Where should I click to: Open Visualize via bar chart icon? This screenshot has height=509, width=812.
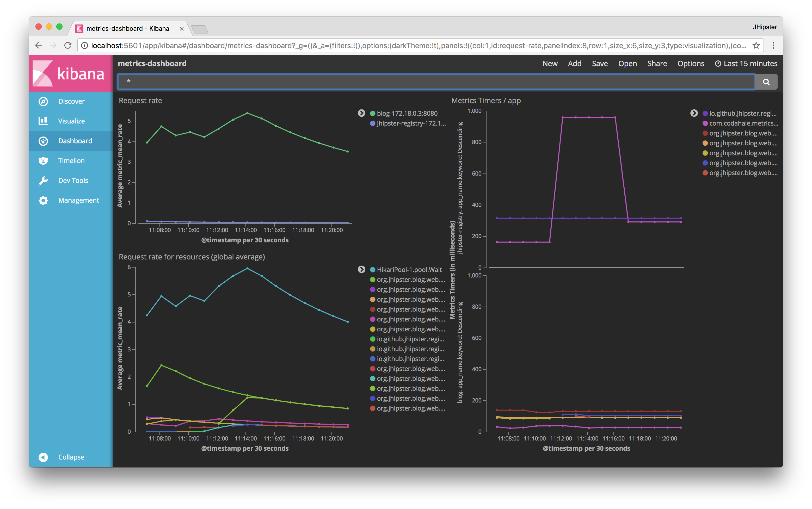point(43,121)
